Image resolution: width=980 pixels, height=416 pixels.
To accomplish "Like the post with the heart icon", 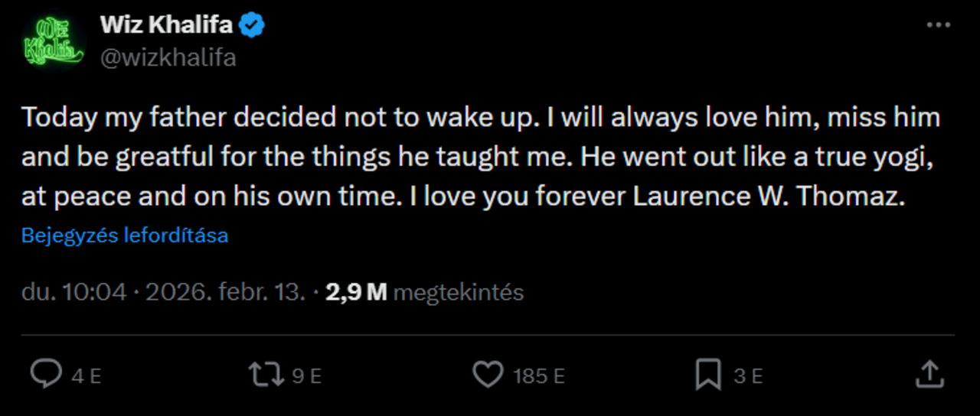I will 486,375.
